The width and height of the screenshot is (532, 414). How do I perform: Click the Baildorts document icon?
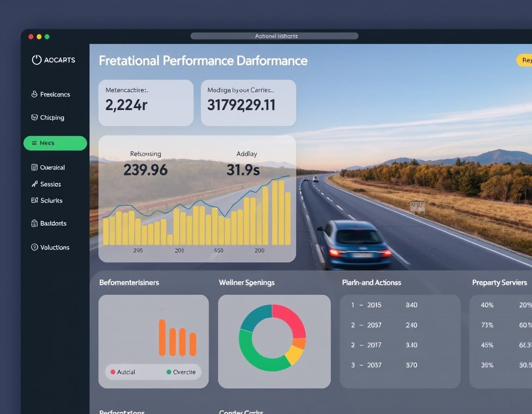(34, 223)
